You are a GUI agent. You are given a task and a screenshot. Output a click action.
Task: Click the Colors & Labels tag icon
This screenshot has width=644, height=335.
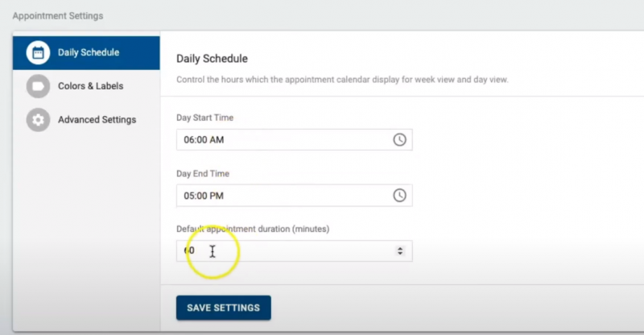38,86
